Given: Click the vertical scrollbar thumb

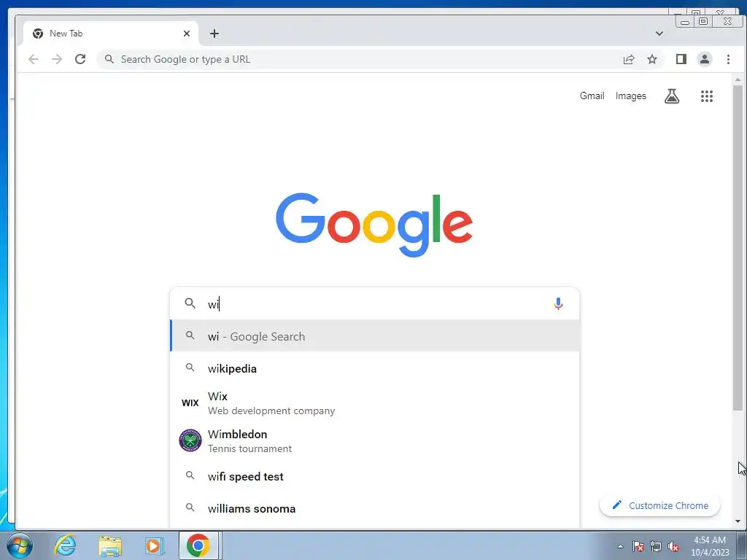Looking at the screenshot, I should coord(738,248).
